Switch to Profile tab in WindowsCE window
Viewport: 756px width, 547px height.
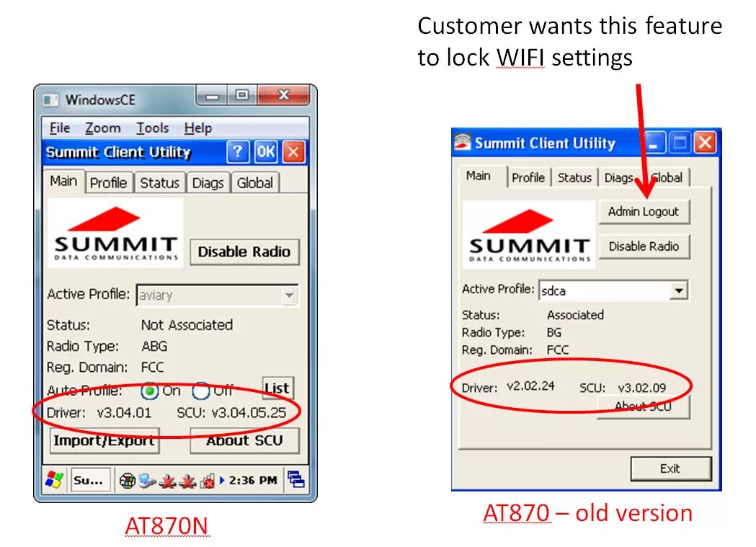(x=109, y=183)
